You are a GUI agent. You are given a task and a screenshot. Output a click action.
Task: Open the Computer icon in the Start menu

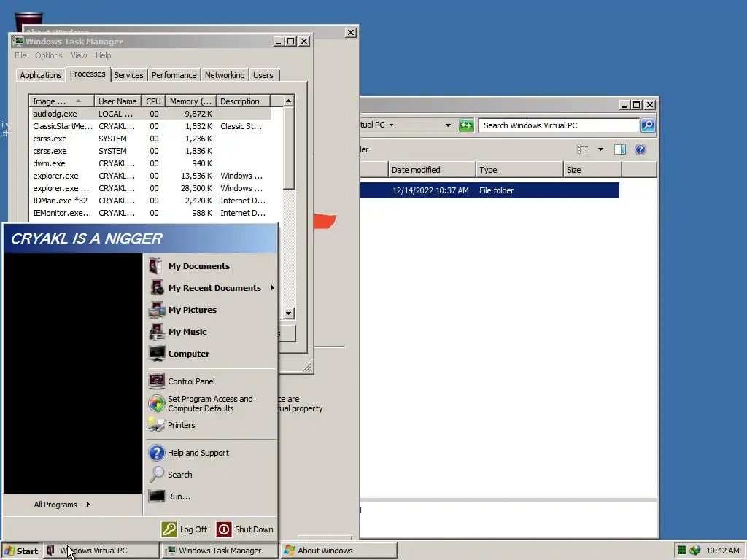point(157,354)
